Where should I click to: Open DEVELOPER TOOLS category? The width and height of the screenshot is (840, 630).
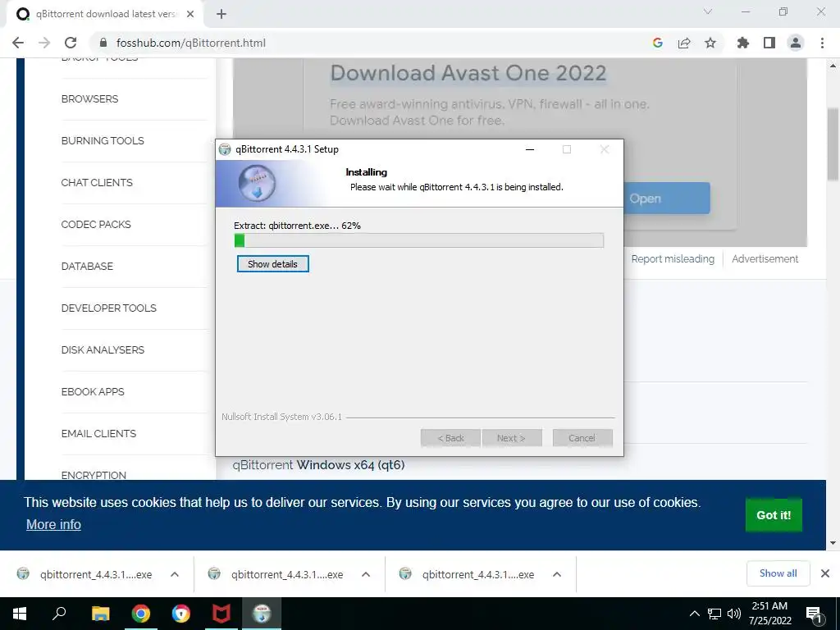[109, 308]
